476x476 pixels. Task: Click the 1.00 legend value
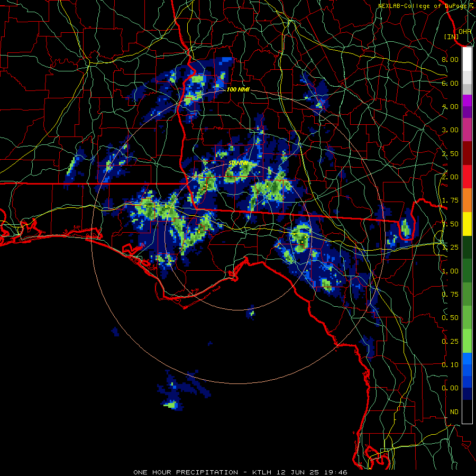[450, 271]
